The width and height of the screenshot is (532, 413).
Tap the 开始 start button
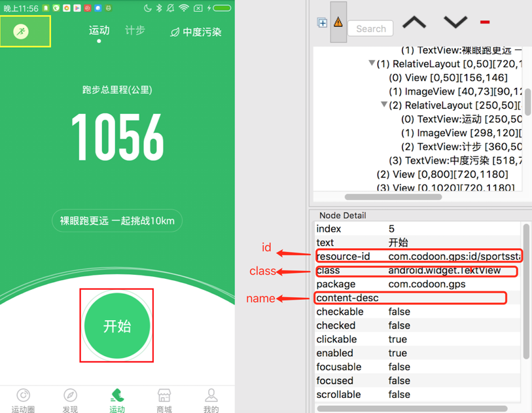116,326
